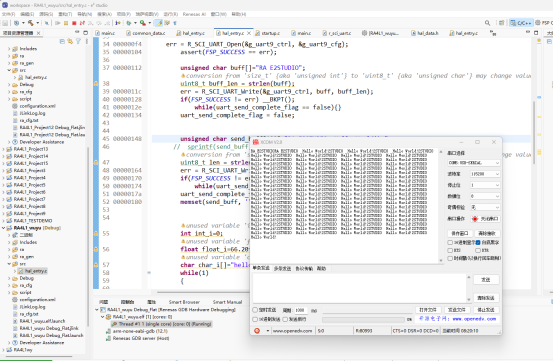
Task: Toggle the send newline checkbox in XCOM
Action: [x=285, y=319]
